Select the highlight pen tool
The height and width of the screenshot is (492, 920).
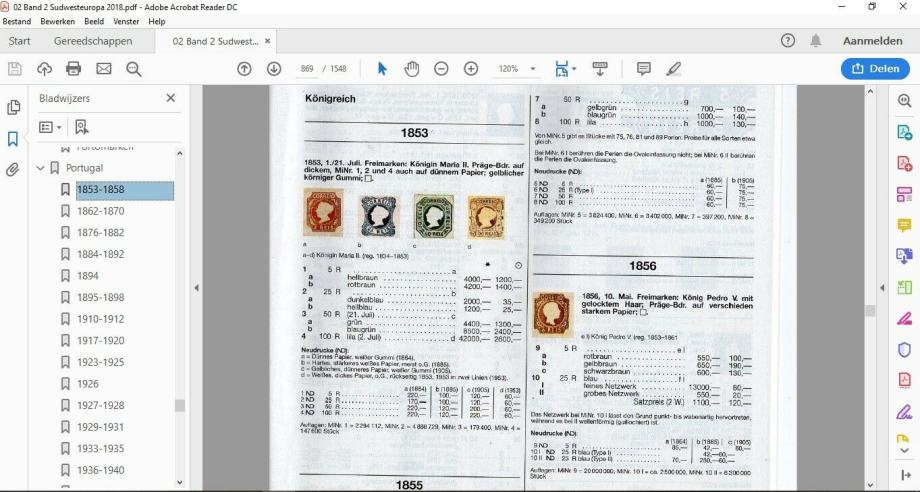coord(674,69)
